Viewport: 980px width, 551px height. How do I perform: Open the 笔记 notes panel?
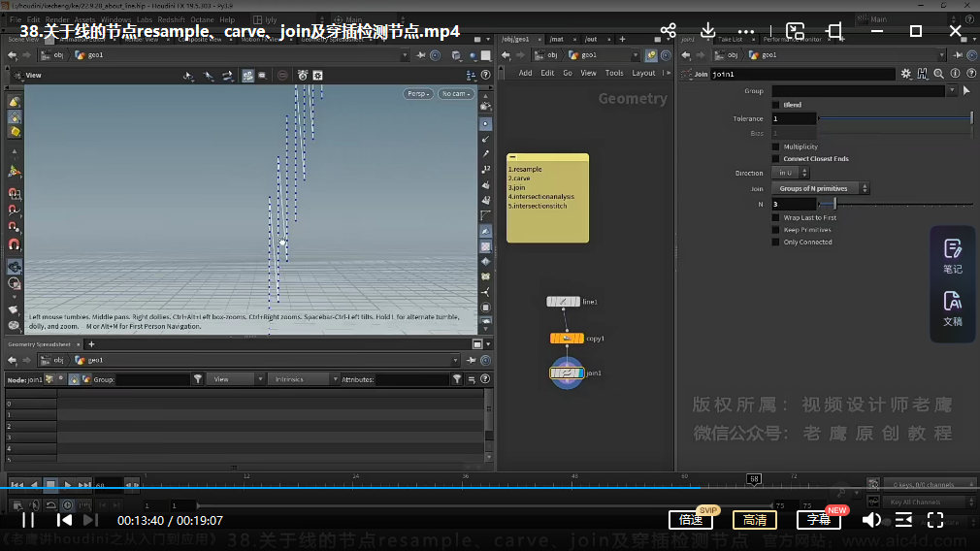[x=953, y=257]
